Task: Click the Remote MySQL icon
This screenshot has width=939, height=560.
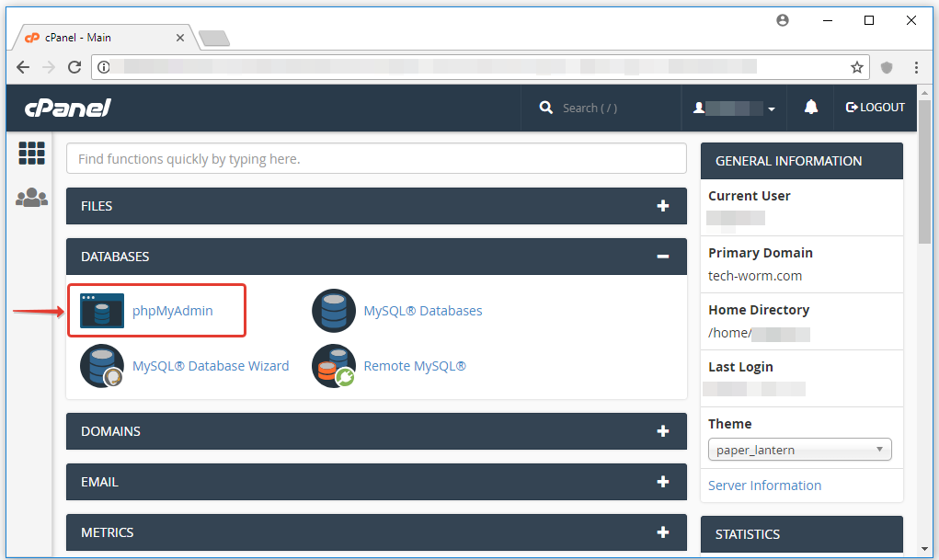Action: coord(334,366)
